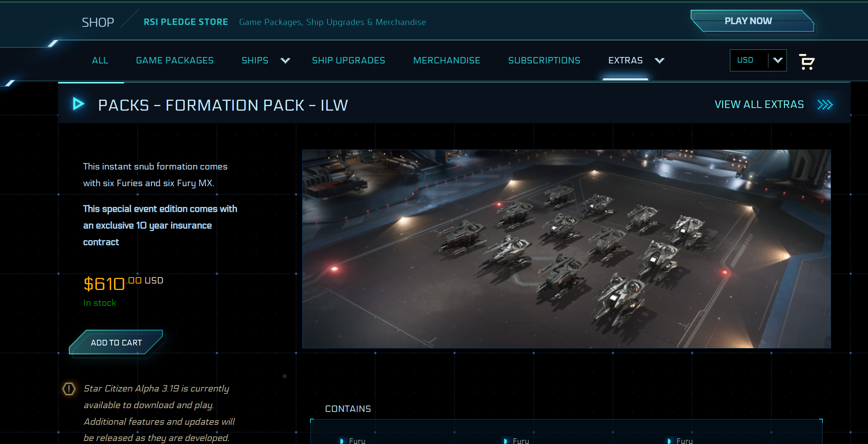Open the RSI PLEDGE STORE link
Image resolution: width=868 pixels, height=444 pixels.
pyautogui.click(x=186, y=22)
